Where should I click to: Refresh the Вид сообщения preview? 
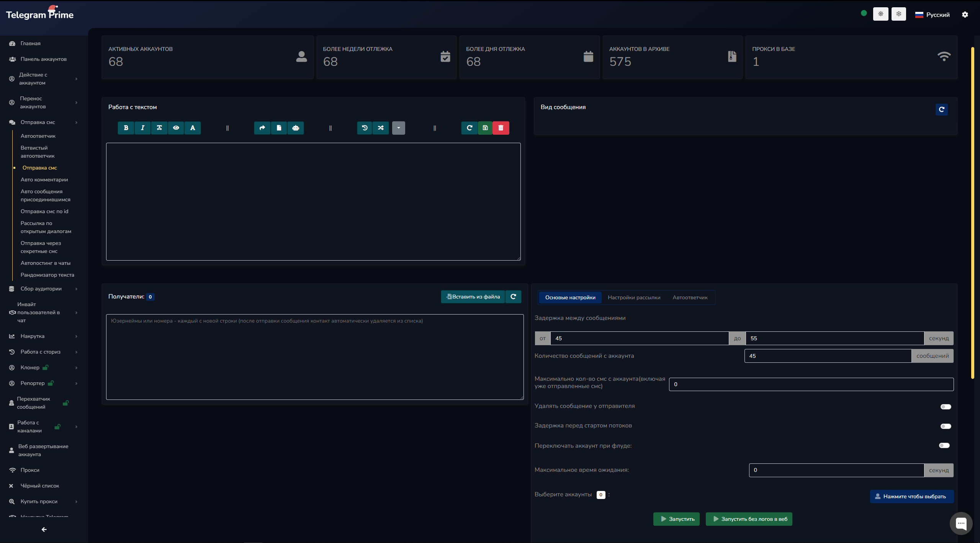point(942,109)
